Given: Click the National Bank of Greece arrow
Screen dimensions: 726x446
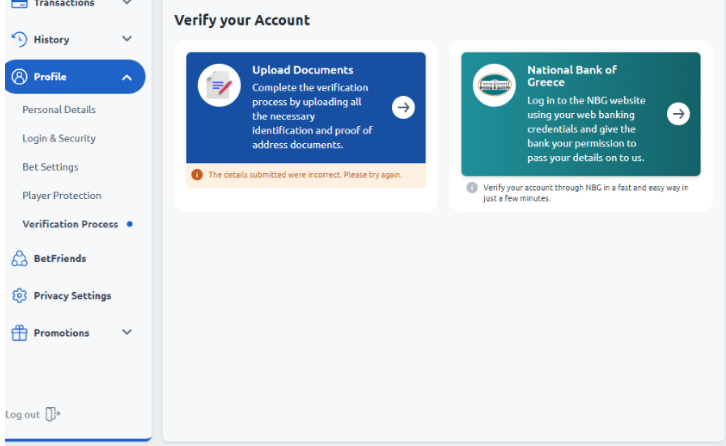Looking at the screenshot, I should (678, 114).
